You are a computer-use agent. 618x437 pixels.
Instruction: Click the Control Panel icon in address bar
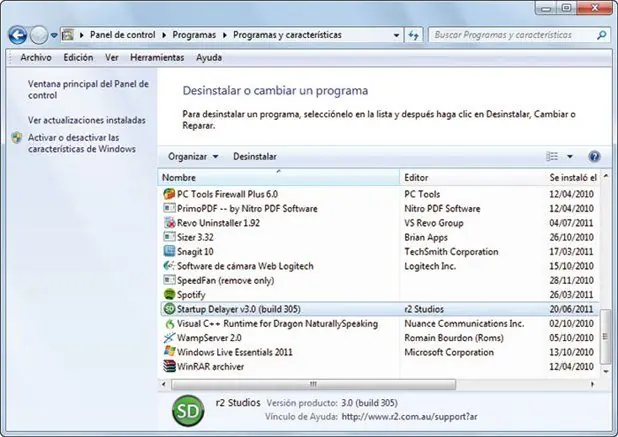(68, 35)
